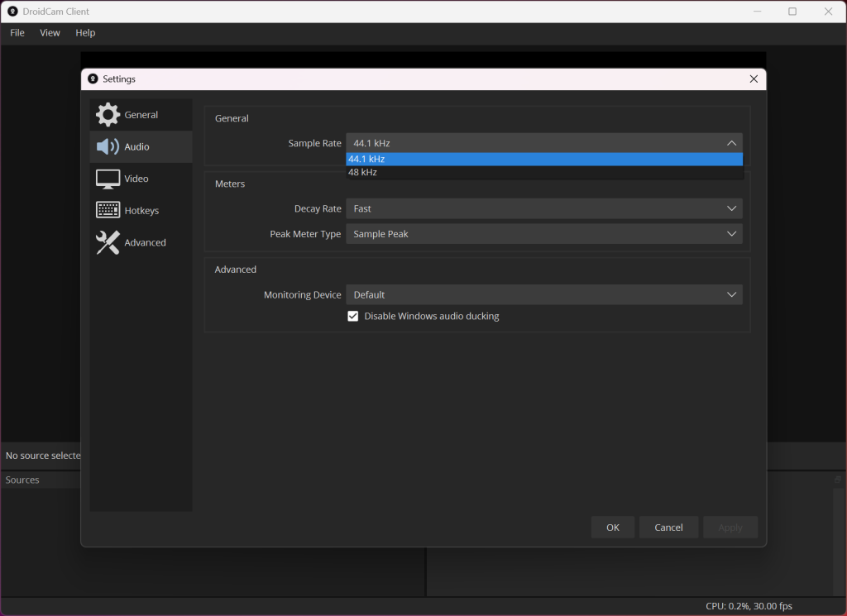847x616 pixels.
Task: Open the File menu
Action: tap(17, 33)
